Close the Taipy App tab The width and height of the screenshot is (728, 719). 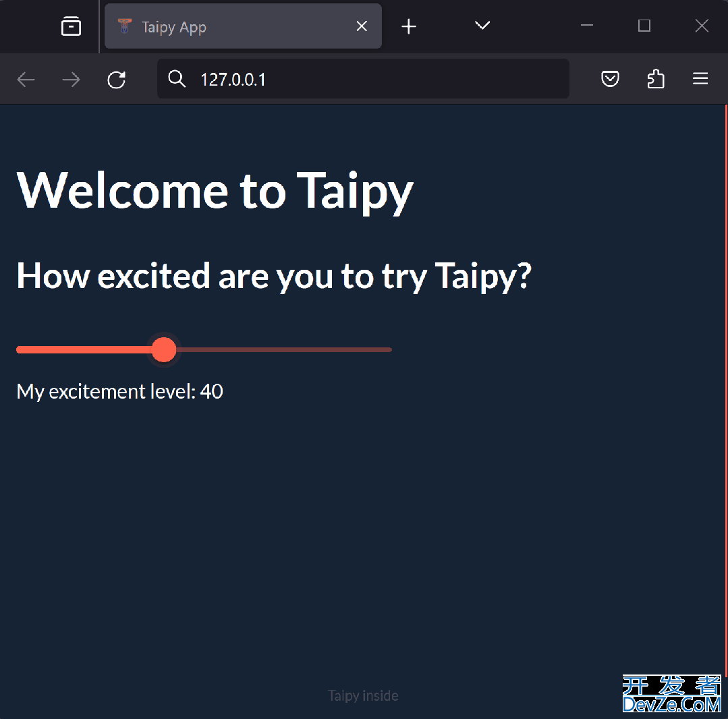click(x=362, y=26)
